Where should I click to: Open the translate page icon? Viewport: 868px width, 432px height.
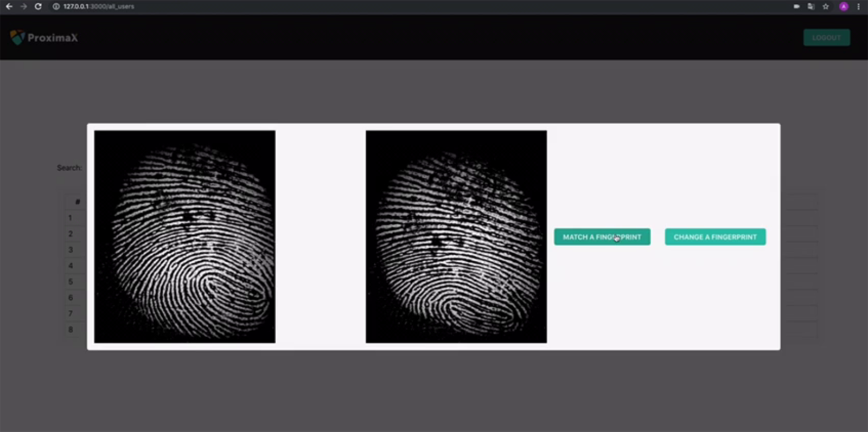811,7
